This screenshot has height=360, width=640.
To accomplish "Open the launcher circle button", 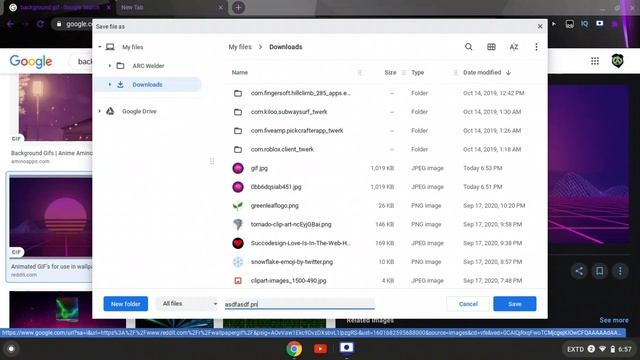I will point(11,349).
